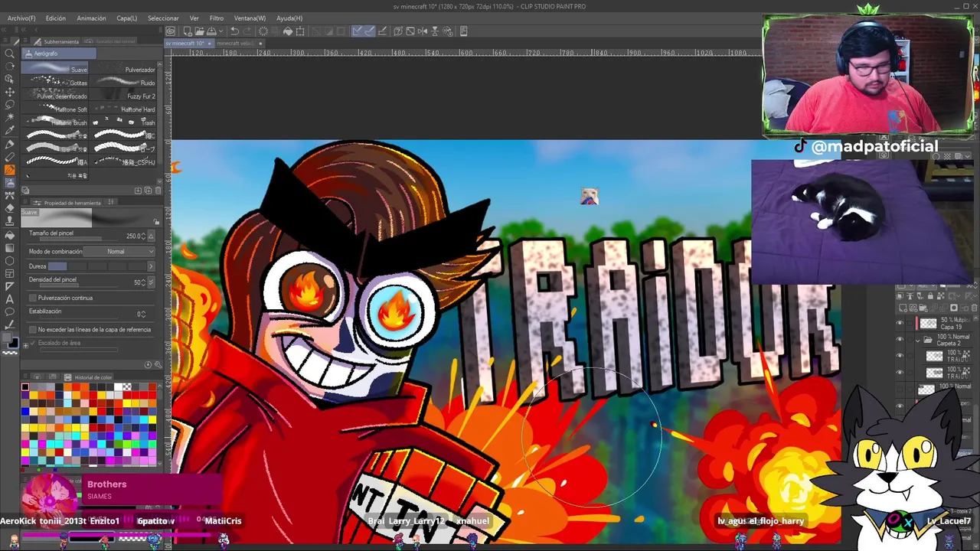Expand Densidad del pincel options

pos(150,282)
